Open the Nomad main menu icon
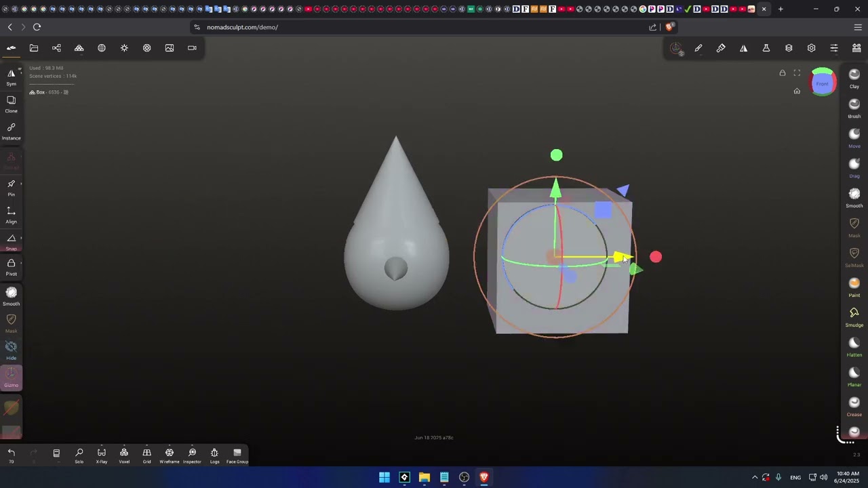Image resolution: width=868 pixels, height=488 pixels. pyautogui.click(x=12, y=48)
